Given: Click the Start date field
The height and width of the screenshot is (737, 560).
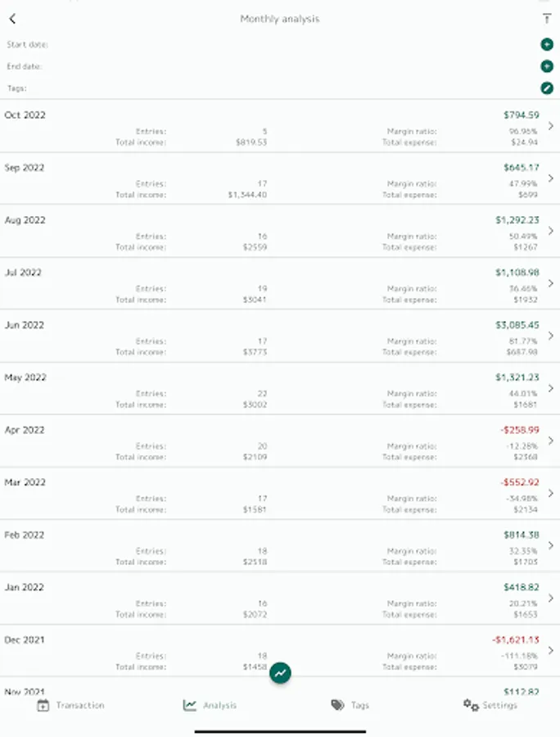Looking at the screenshot, I should tap(270, 44).
